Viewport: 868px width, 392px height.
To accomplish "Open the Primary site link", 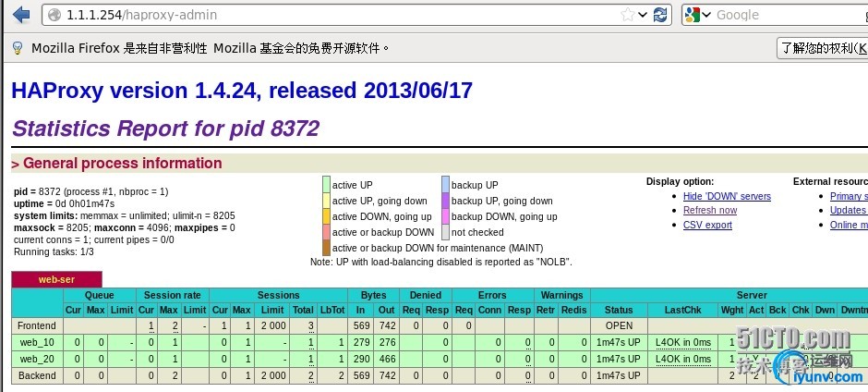I will (849, 196).
